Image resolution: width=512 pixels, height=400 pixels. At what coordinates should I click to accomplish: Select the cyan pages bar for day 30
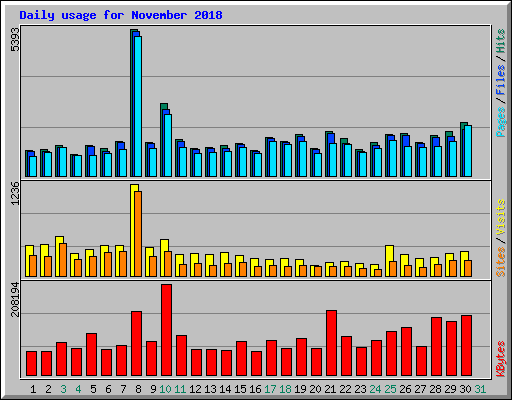click(x=468, y=151)
